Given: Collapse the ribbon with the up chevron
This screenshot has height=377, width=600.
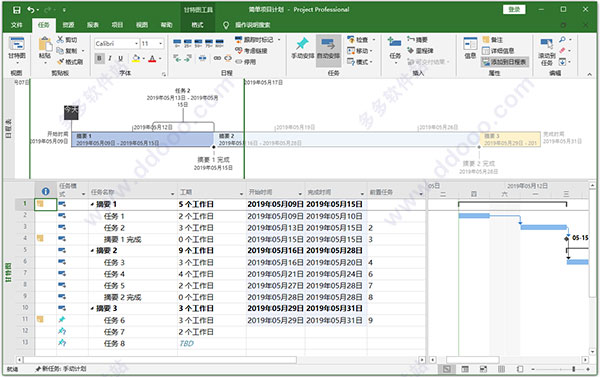Looking at the screenshot, I should pos(589,73).
